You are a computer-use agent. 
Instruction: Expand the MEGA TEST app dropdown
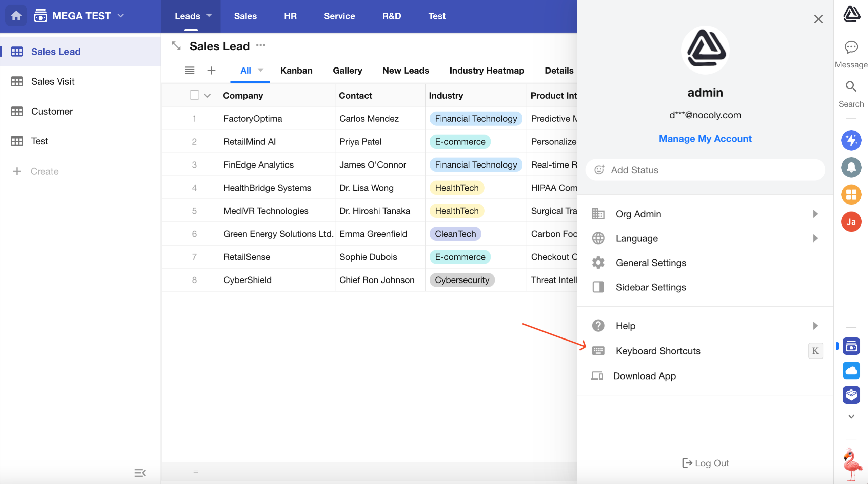pos(121,16)
